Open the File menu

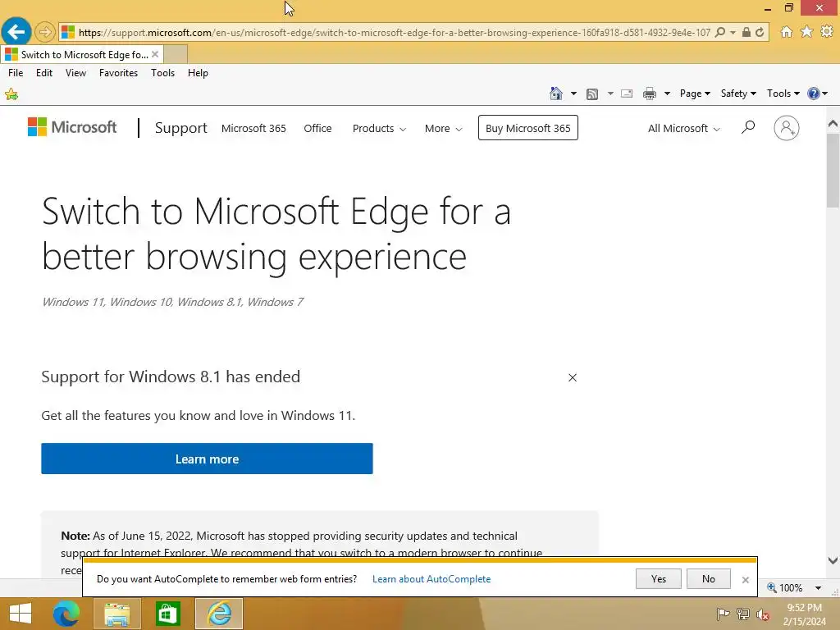pyautogui.click(x=16, y=73)
